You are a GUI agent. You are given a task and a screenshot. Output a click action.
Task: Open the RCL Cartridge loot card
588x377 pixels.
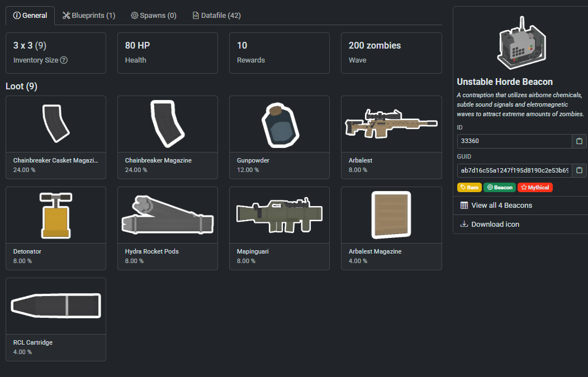tap(56, 318)
